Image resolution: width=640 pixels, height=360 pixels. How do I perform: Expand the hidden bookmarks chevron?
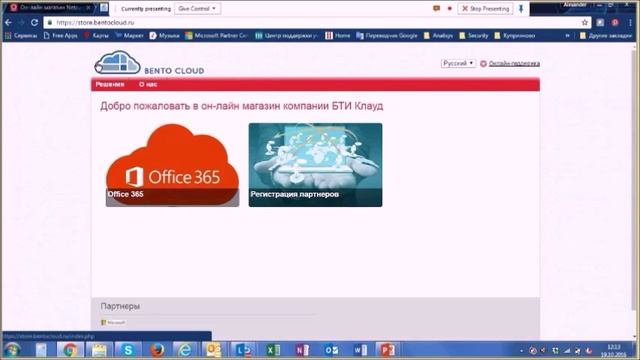coord(567,36)
